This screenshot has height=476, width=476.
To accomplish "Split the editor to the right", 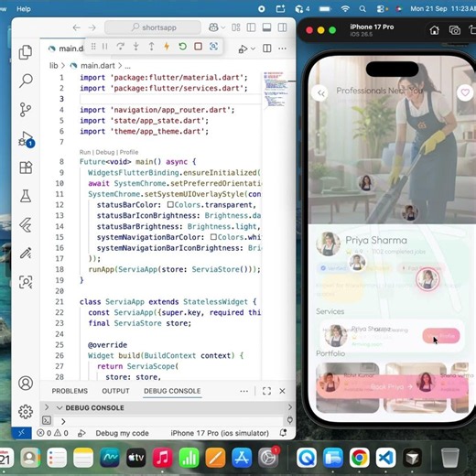I will coord(267,49).
